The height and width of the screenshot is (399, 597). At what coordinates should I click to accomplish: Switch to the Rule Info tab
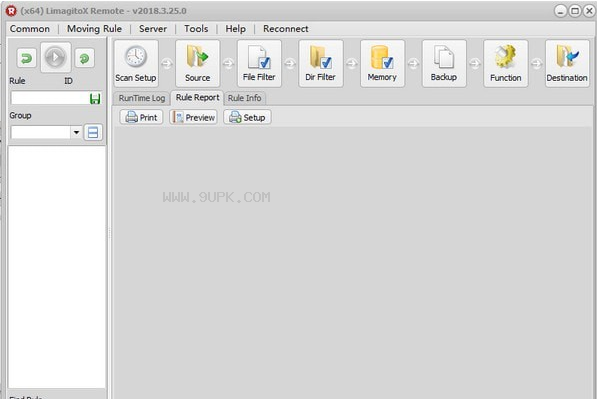point(244,98)
